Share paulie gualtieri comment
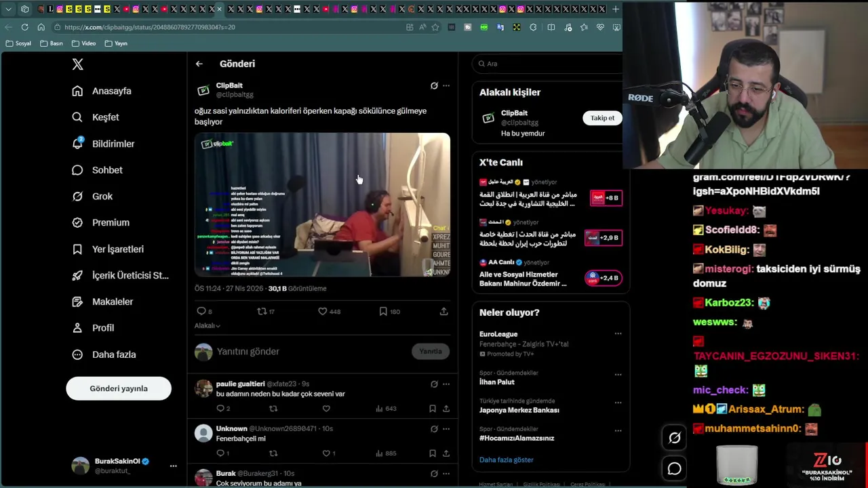The width and height of the screenshot is (868, 488). 446,409
